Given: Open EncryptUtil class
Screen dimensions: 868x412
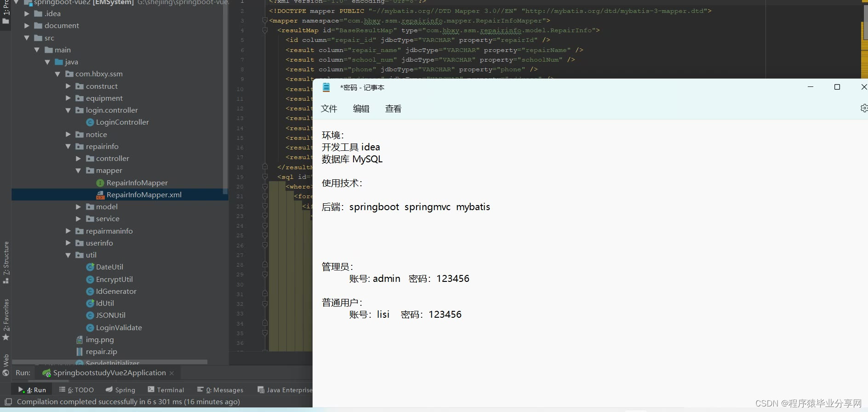Looking at the screenshot, I should 114,280.
